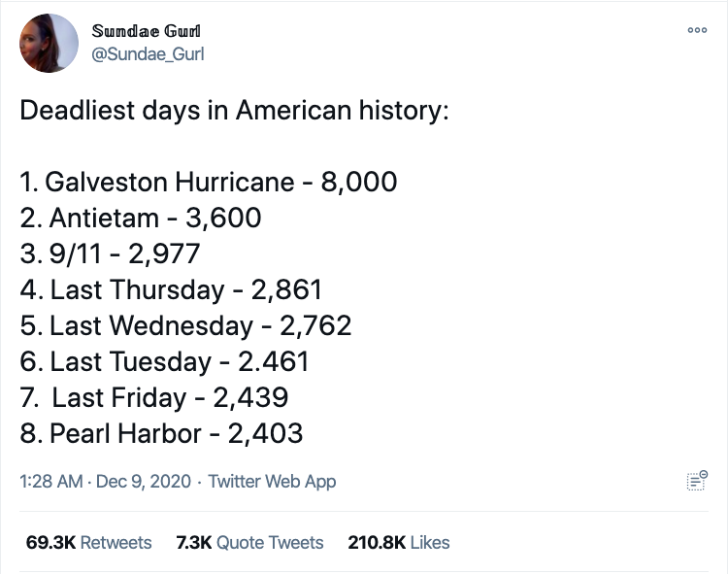This screenshot has height=574, width=728.
Task: View the 7.3K Quote Tweets
Action: point(249,542)
